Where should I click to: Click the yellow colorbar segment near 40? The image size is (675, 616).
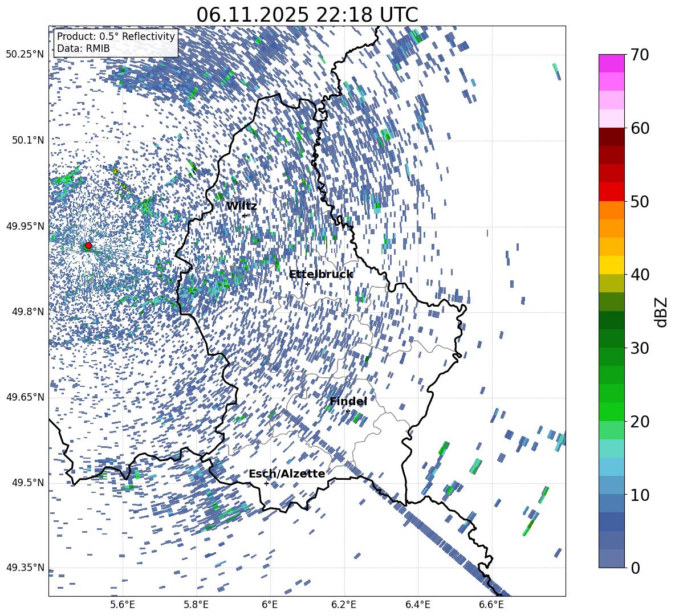pos(611,265)
